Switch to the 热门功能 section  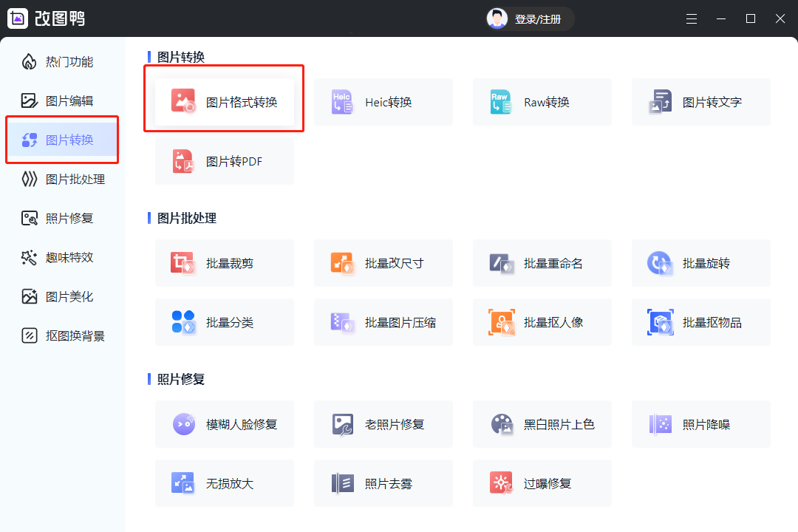coord(62,62)
